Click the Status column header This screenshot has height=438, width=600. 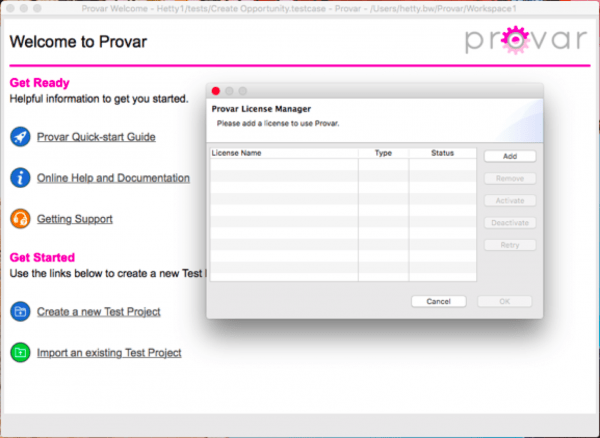point(443,153)
